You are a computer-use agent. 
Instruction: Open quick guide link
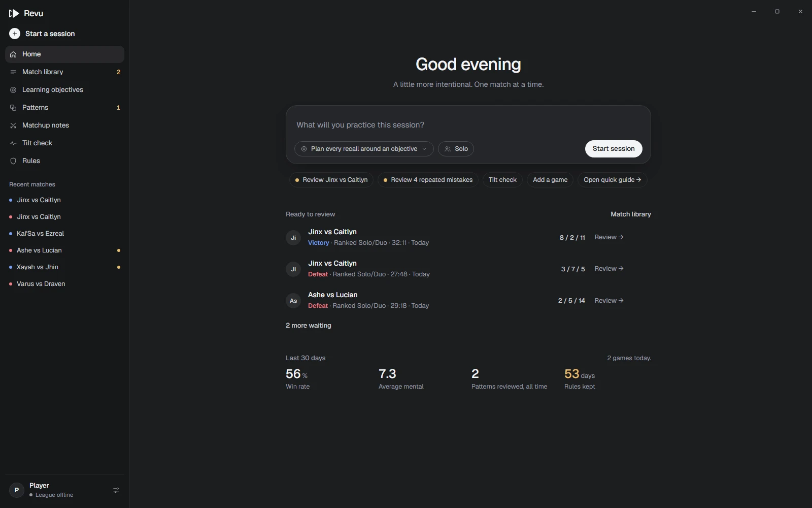[x=612, y=180]
